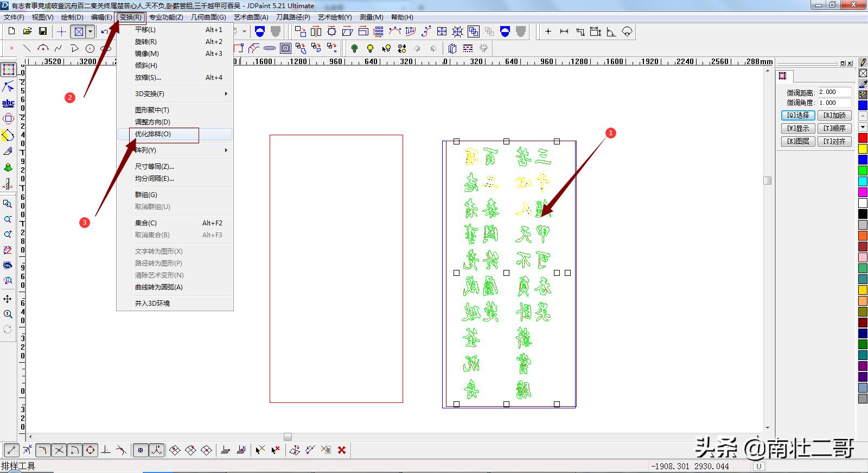Click the angle dimension measurement icon

point(611,31)
